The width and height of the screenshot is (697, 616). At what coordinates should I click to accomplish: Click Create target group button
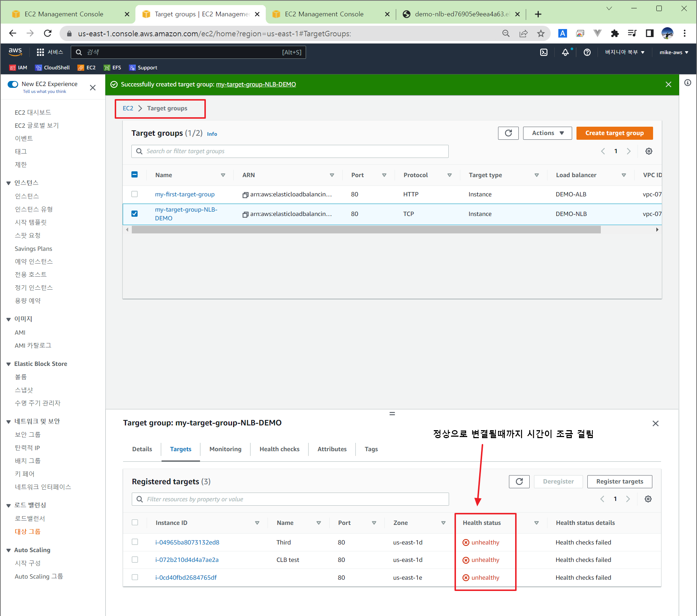pos(614,133)
